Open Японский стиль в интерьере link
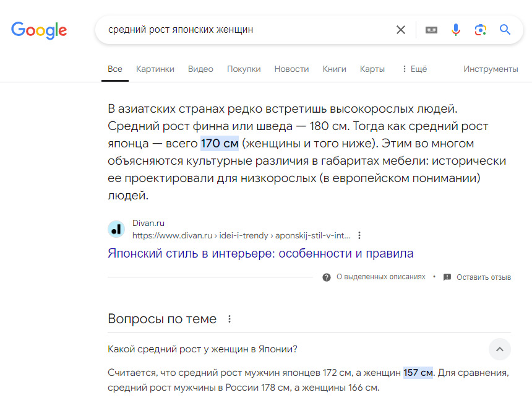The width and height of the screenshot is (532, 400). click(x=260, y=253)
